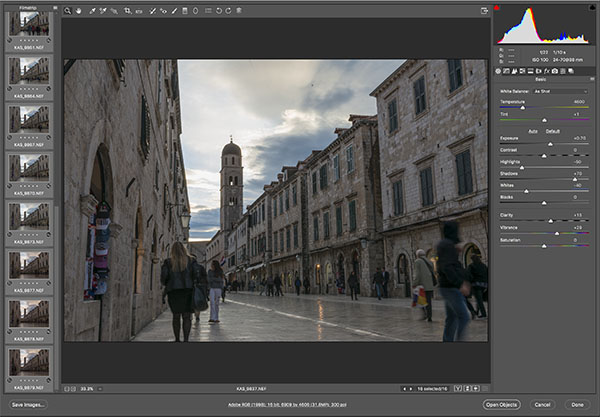Go to next image arrow
The image size is (600, 417).
(411, 389)
